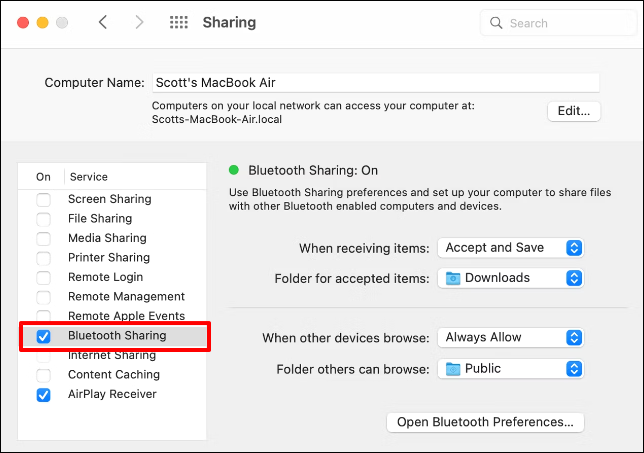Enable Printer Sharing checkbox
Image resolution: width=644 pixels, height=453 pixels.
tap(43, 258)
